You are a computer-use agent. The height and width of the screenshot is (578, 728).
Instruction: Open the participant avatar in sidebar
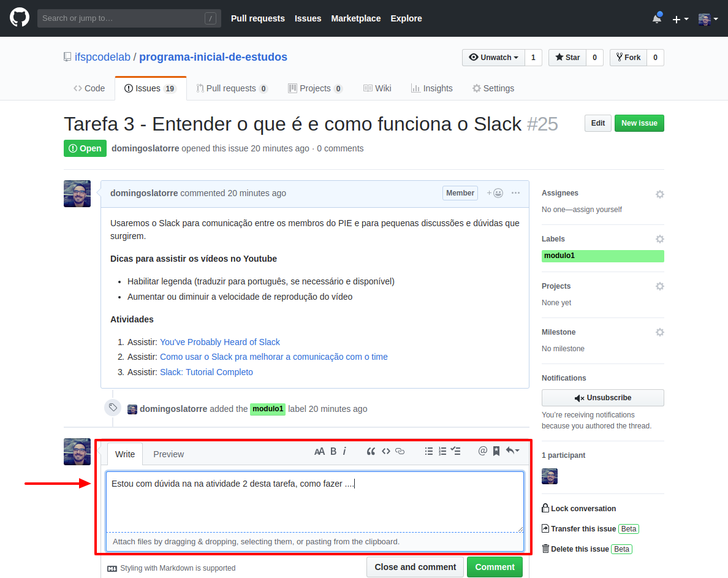tap(550, 476)
